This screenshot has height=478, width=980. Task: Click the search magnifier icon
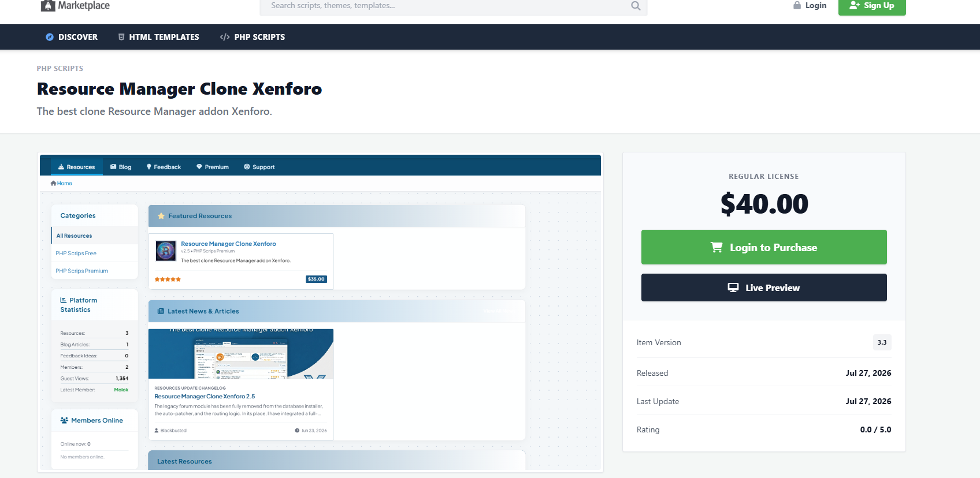click(636, 6)
